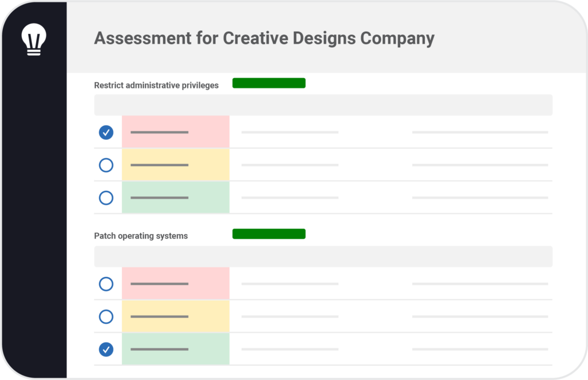The width and height of the screenshot is (588, 380).
Task: Click the Restrict administrative privileges heading
Action: pos(156,85)
